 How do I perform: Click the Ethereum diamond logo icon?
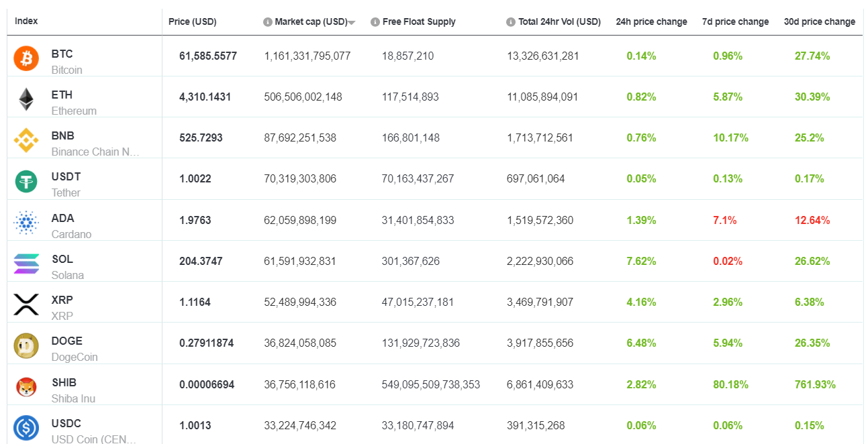point(26,99)
